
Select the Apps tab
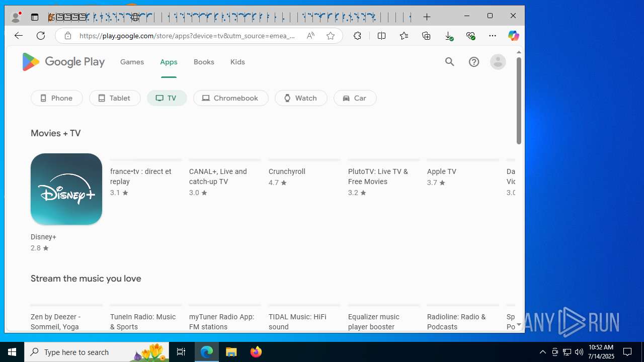[x=169, y=62]
